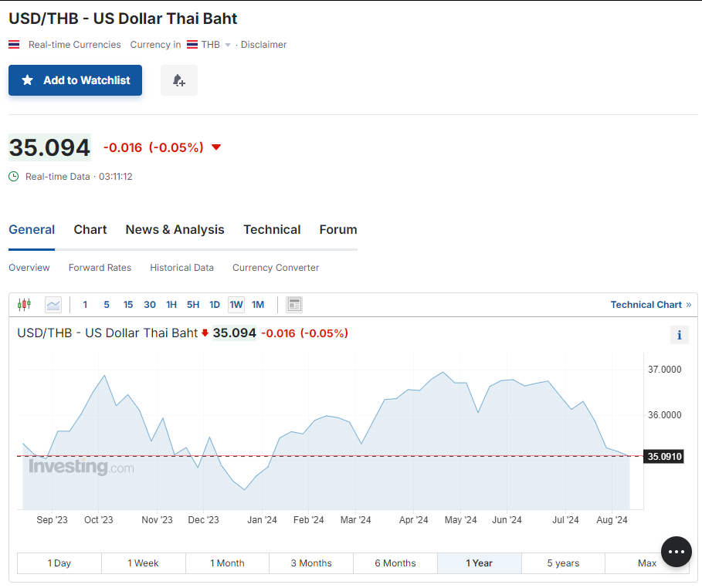Click the Add to Watchlist button

tap(75, 80)
